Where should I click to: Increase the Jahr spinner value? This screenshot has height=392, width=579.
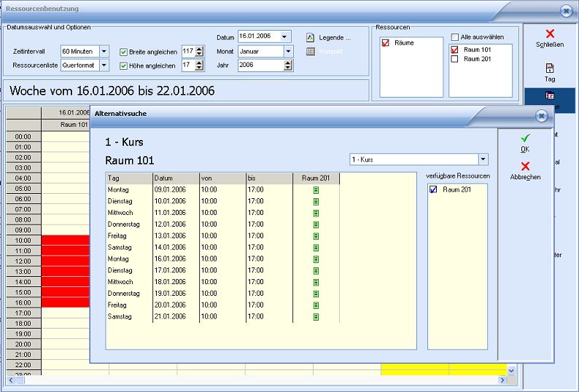click(x=288, y=63)
